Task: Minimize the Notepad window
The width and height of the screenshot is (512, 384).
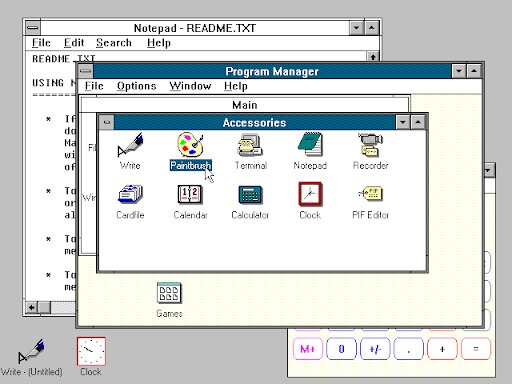Action: 356,28
